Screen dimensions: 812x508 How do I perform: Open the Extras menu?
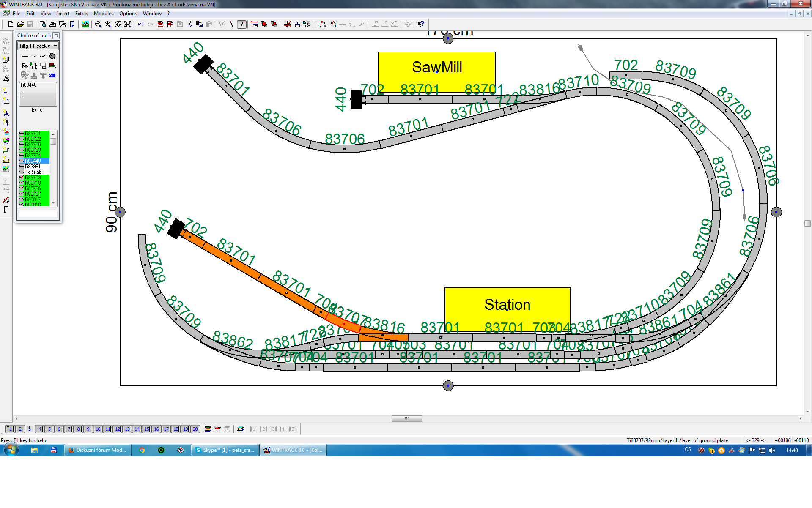[x=81, y=14]
